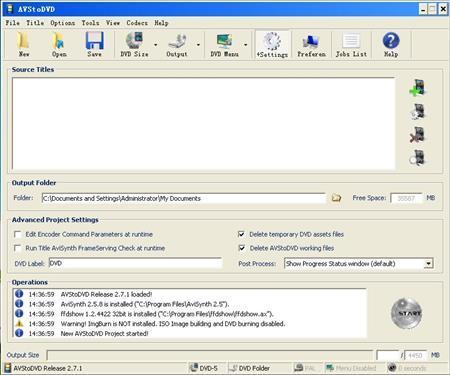Expand the DVD Size dropdown arrow
450x375 pixels.
coord(156,45)
